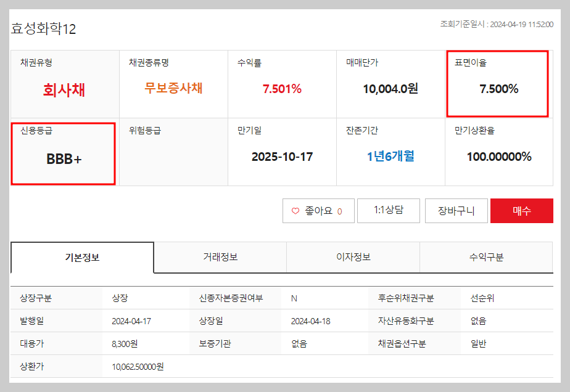Click the 조회기준일시 timestamp text
Image resolution: width=570 pixels, height=392 pixels.
[x=497, y=24]
